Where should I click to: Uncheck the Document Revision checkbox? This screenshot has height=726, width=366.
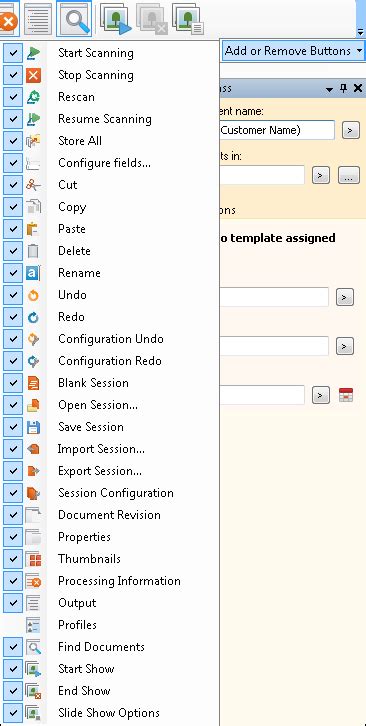point(13,515)
